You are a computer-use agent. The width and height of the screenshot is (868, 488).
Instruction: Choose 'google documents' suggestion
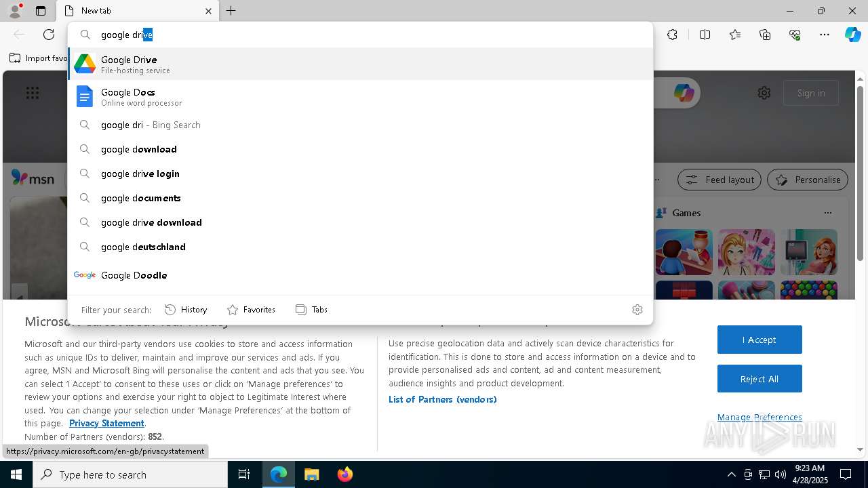tap(360, 198)
